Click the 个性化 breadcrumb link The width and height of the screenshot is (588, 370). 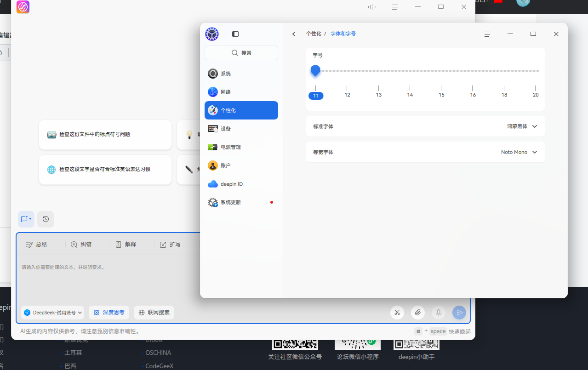coord(314,34)
